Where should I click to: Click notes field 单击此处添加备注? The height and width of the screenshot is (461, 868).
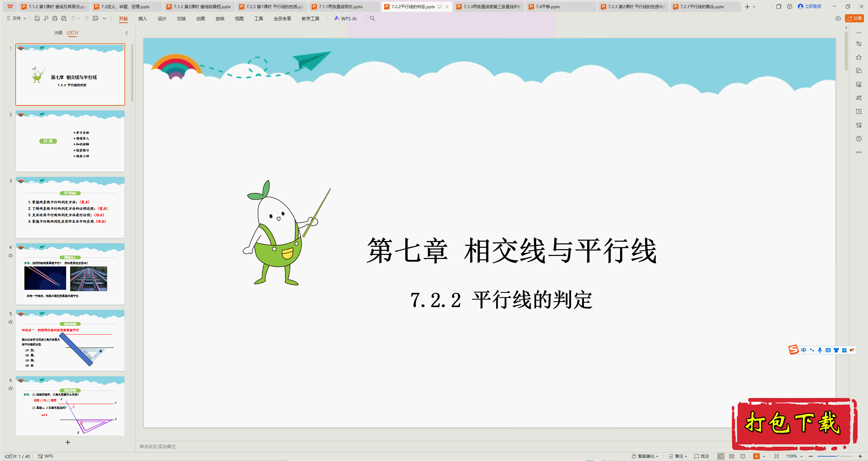(158, 446)
